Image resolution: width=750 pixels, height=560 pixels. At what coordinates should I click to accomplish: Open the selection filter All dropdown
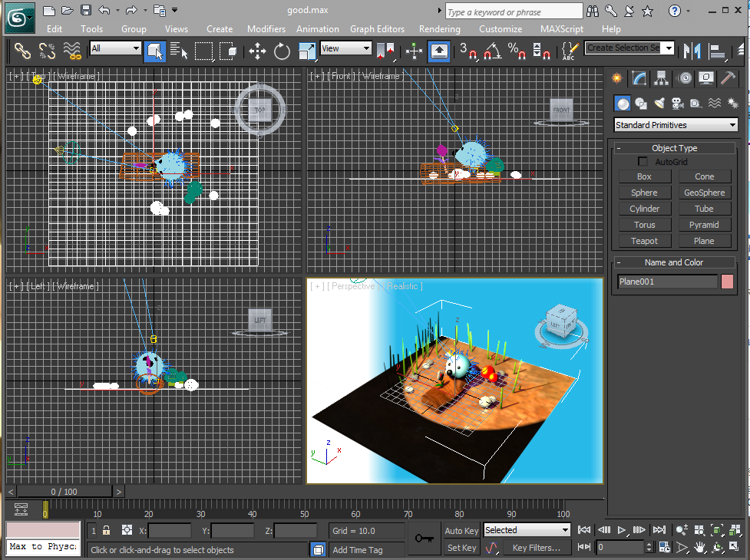tap(115, 48)
